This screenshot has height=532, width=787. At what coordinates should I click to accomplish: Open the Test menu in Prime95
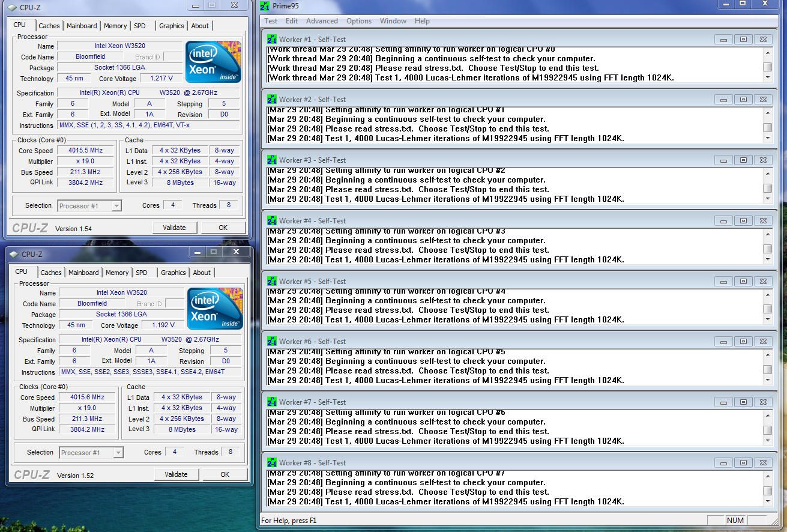(271, 21)
